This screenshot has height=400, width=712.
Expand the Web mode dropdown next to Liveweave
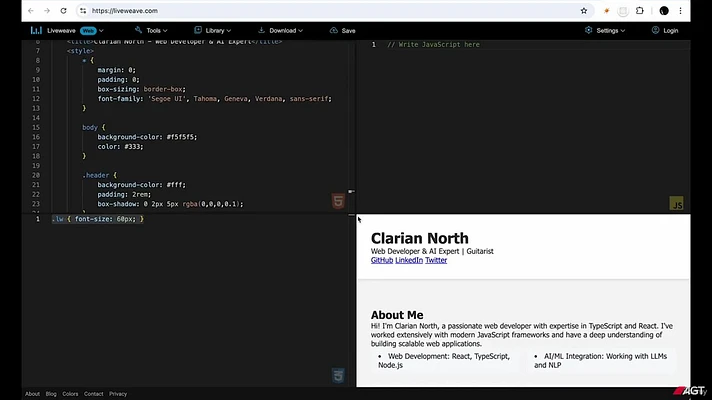coord(101,31)
